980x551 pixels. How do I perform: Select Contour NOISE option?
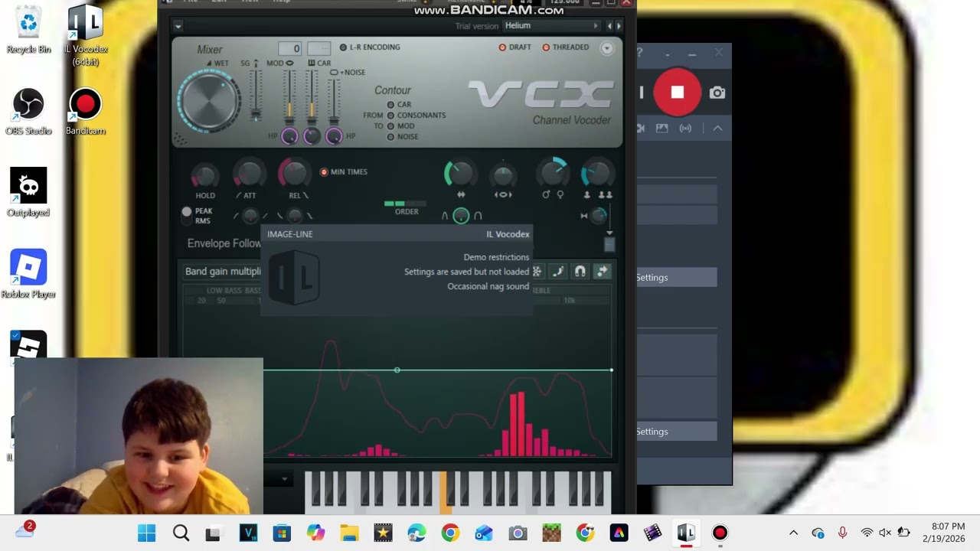click(x=403, y=137)
